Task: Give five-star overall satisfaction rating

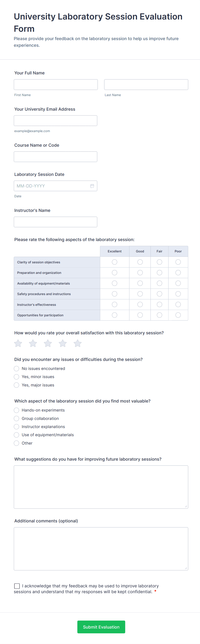Action: pos(78,343)
